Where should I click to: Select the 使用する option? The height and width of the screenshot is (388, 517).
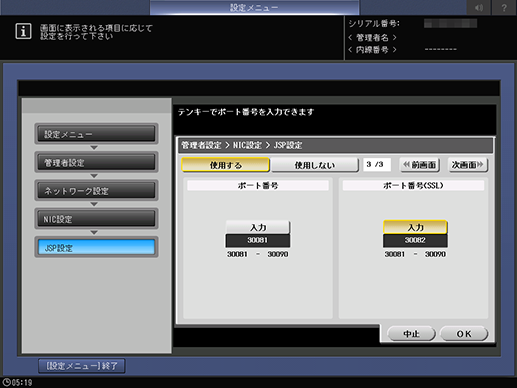pyautogui.click(x=225, y=165)
